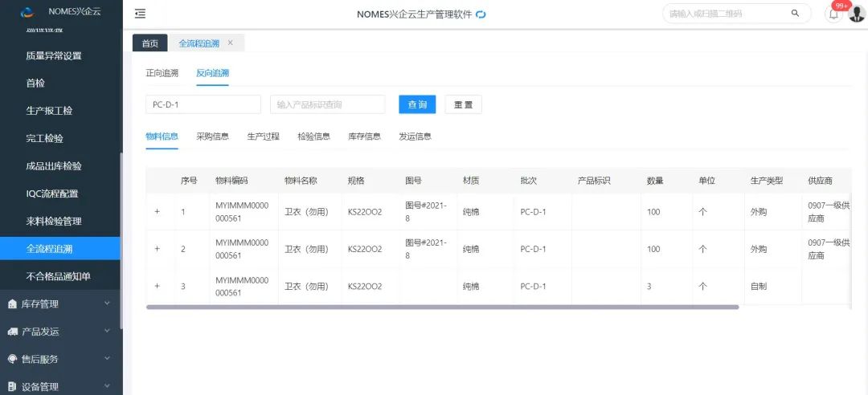Open the 库存信息 tab
Viewport: 868px width, 395px height.
point(365,136)
